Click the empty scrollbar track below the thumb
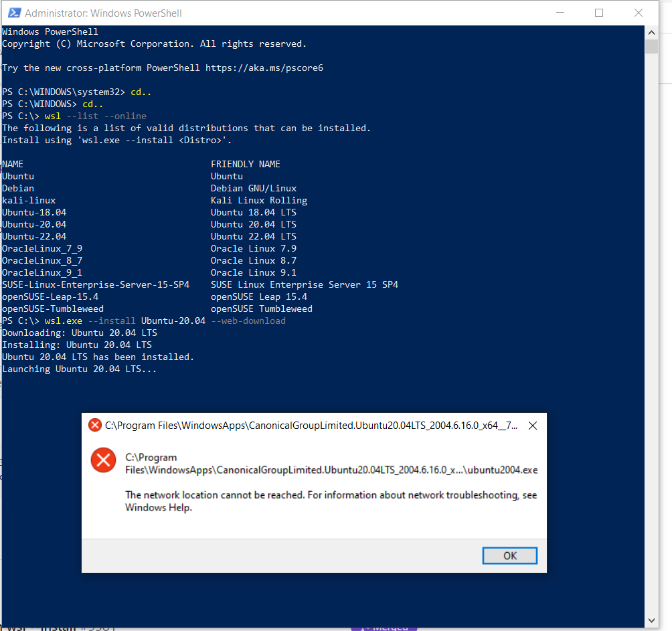This screenshot has height=631, width=672. point(651,335)
